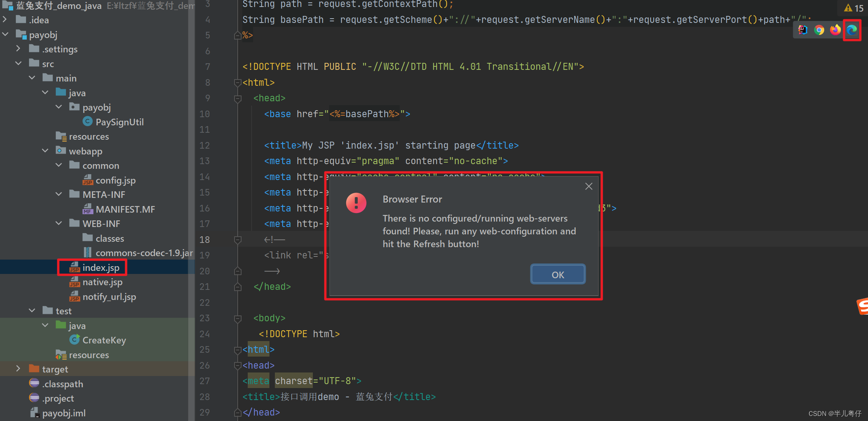This screenshot has width=868, height=421.
Task: Expand the target folder
Action: pyautogui.click(x=18, y=369)
